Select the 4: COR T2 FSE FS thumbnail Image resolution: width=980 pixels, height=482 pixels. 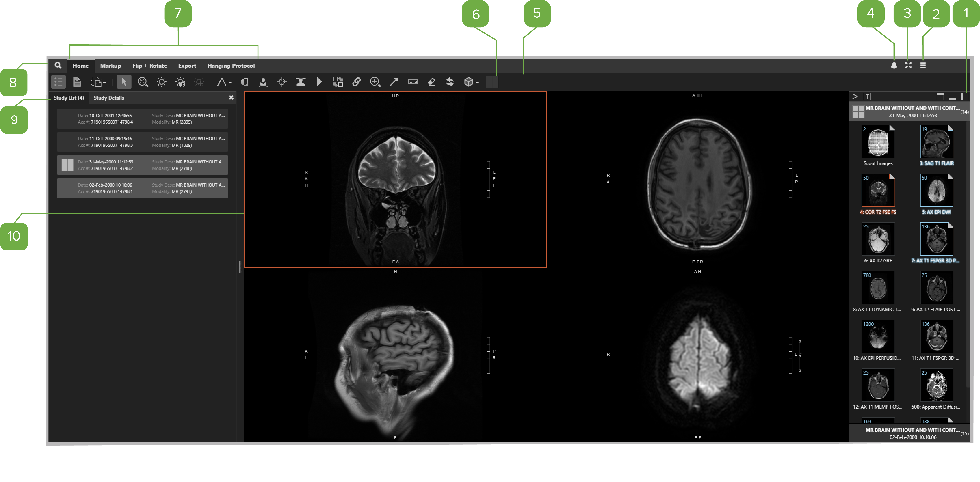click(878, 190)
